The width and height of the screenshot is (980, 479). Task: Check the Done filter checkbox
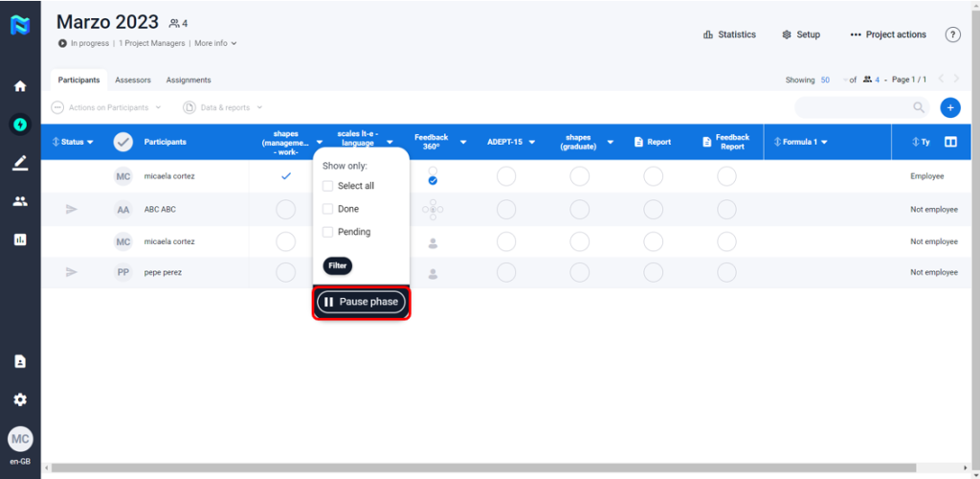click(328, 209)
